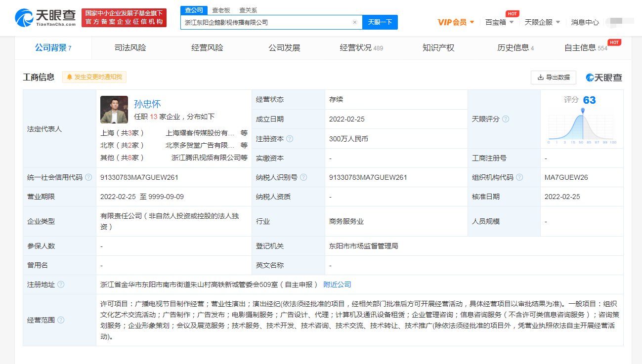Viewport: 642px width, 364px height.
Task: Click the legal representative's photo thumbnail
Action: pyautogui.click(x=114, y=110)
